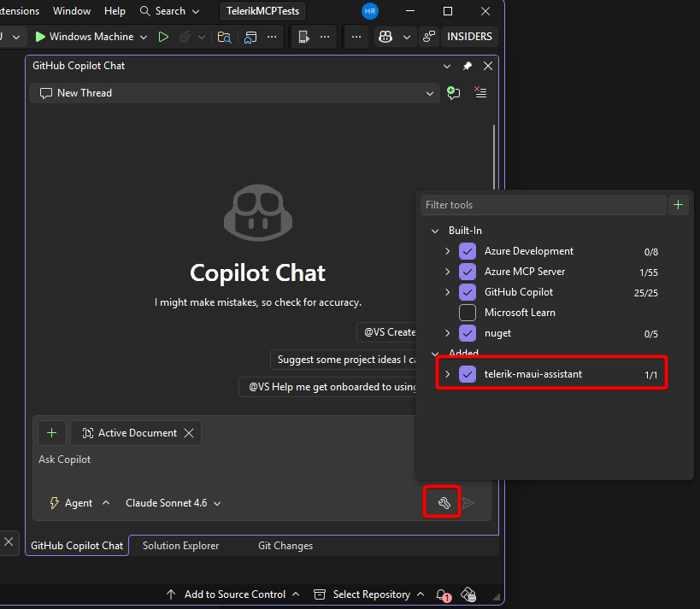This screenshot has width=700, height=609.
Task: Expand telerik-maui-assistant tool list
Action: point(447,374)
